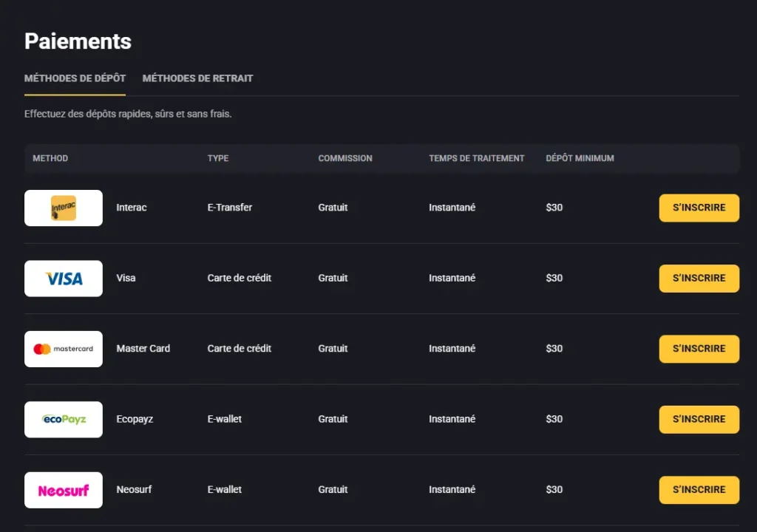Image resolution: width=757 pixels, height=532 pixels.
Task: Click the Visa logo card
Action: [64, 279]
